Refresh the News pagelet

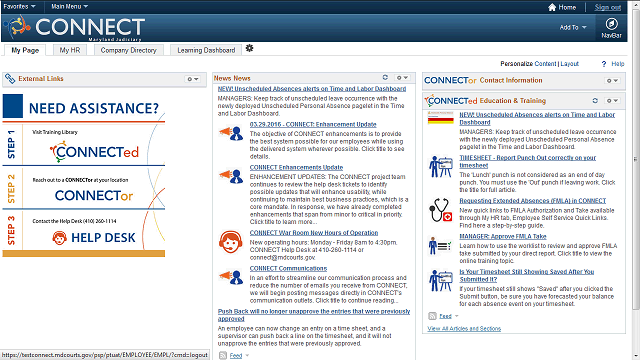tap(385, 77)
